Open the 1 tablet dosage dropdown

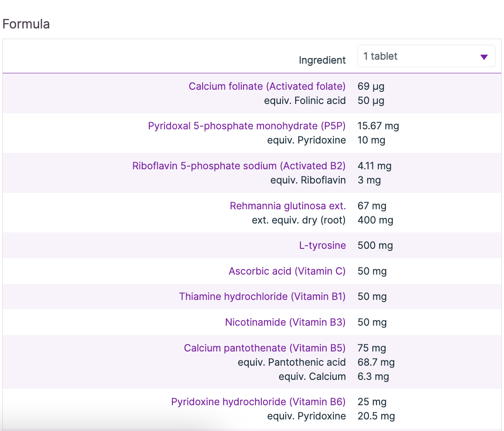point(425,56)
